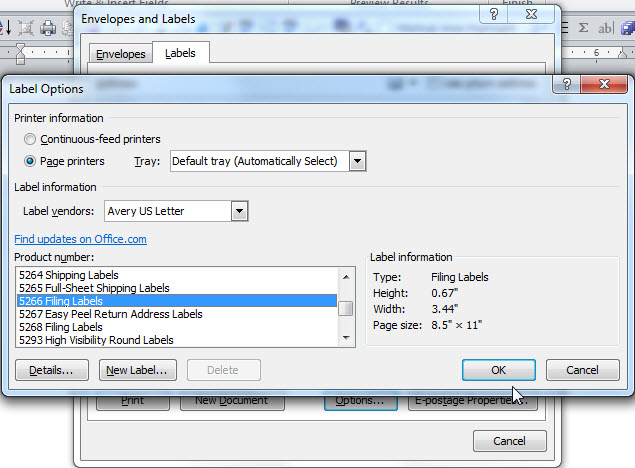Cancel the Envelopes and Labels dialog
This screenshot has width=635, height=468.
(x=509, y=441)
